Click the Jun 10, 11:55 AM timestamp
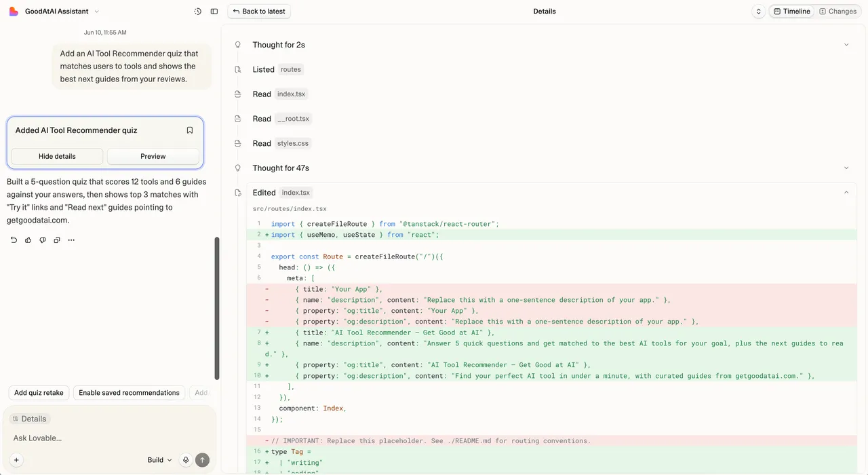868x475 pixels. click(x=105, y=33)
